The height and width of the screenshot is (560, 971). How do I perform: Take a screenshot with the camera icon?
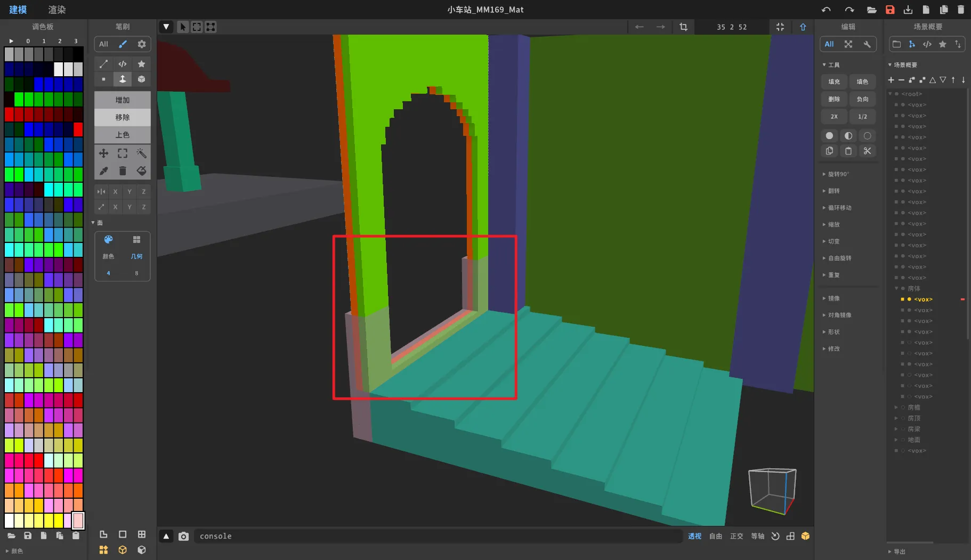point(183,536)
